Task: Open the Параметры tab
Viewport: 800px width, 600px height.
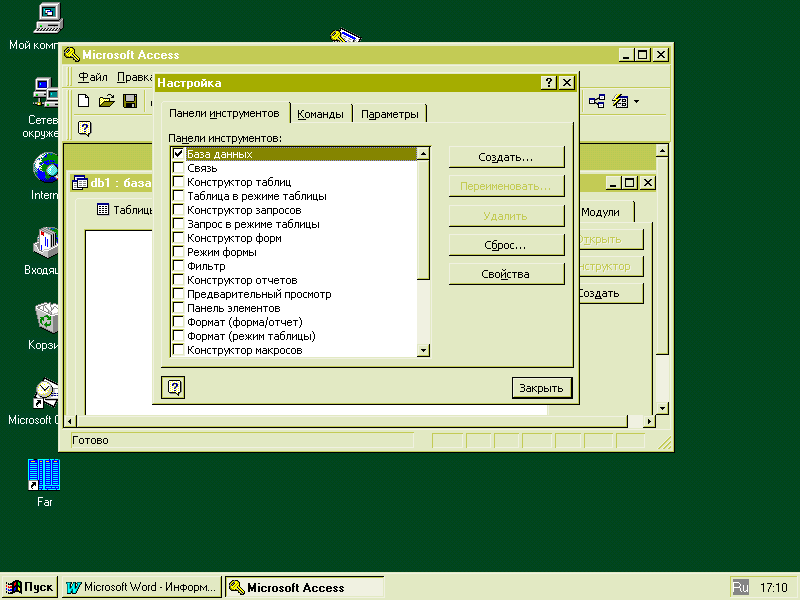Action: coord(390,114)
